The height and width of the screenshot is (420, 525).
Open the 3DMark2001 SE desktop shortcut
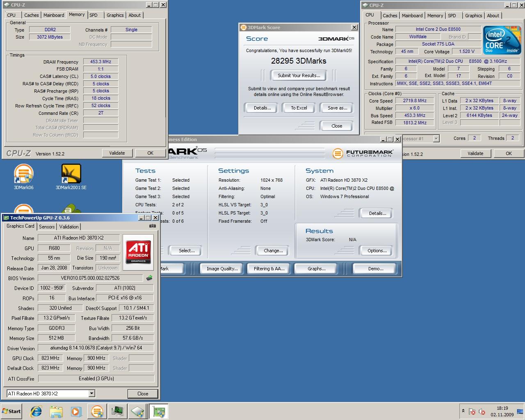(x=71, y=177)
